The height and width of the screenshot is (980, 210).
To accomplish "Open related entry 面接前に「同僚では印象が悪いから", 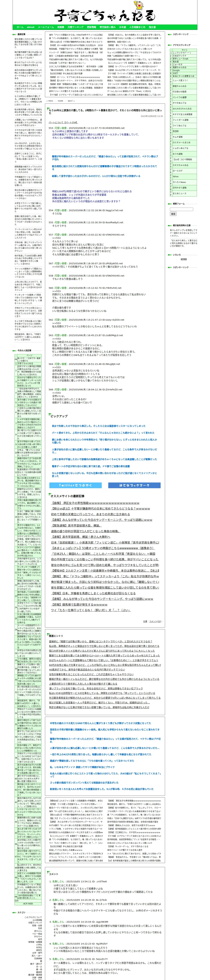I will pyautogui.click(x=100, y=641).
